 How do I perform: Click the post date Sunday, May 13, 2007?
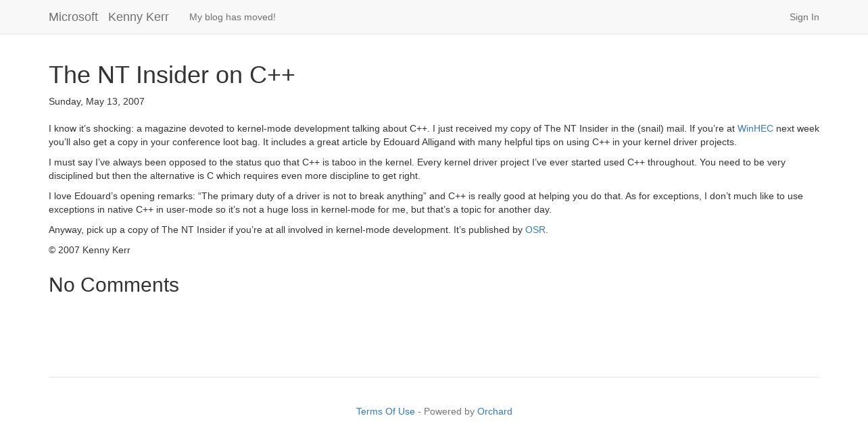click(x=97, y=101)
